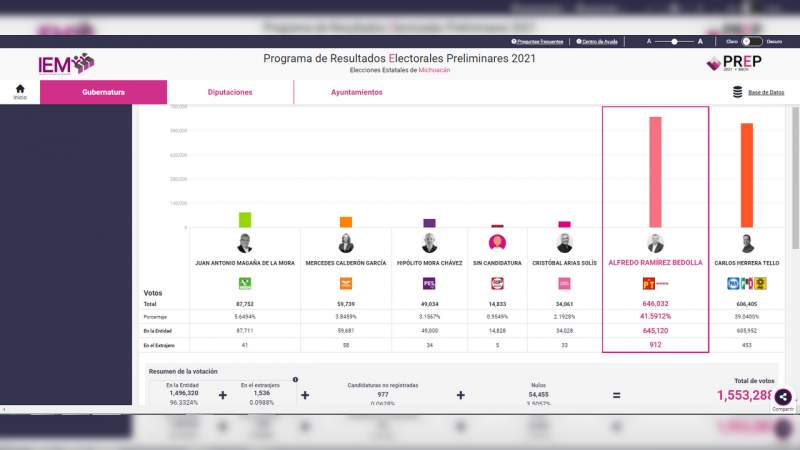Select Carlos Herrera Tello photo
Image resolution: width=800 pixels, height=450 pixels.
(x=747, y=243)
